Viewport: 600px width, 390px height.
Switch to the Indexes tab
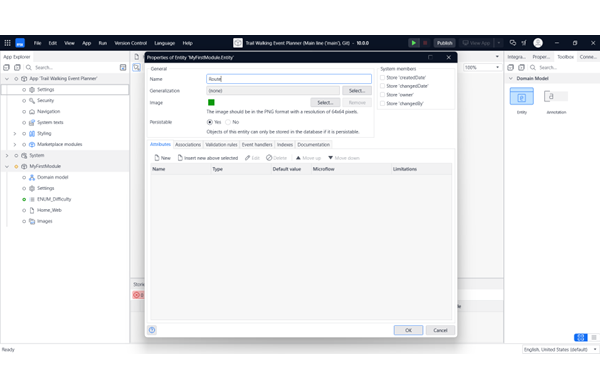pos(285,145)
